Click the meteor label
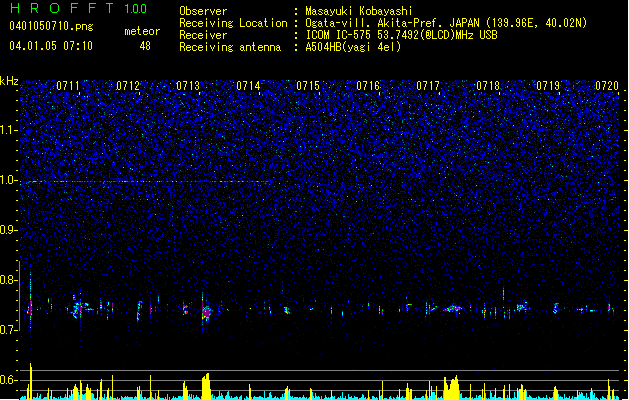 click(x=142, y=31)
